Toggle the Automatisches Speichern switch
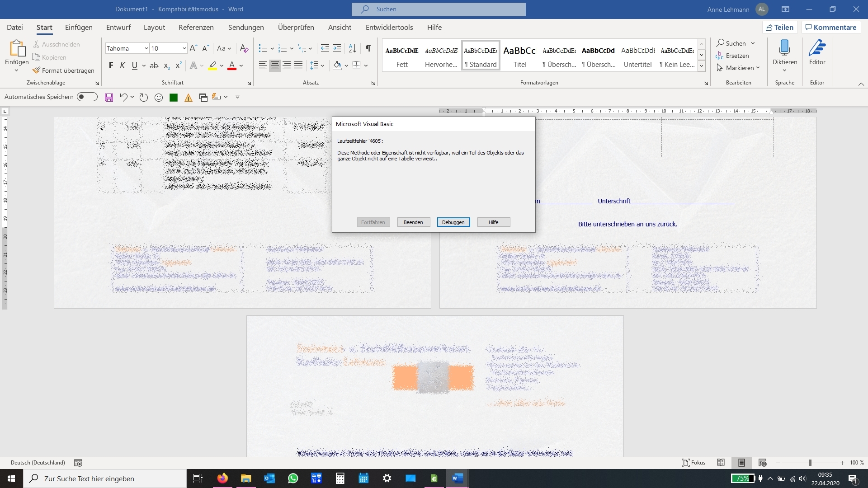Screen dimensions: 868x488 click(87, 97)
